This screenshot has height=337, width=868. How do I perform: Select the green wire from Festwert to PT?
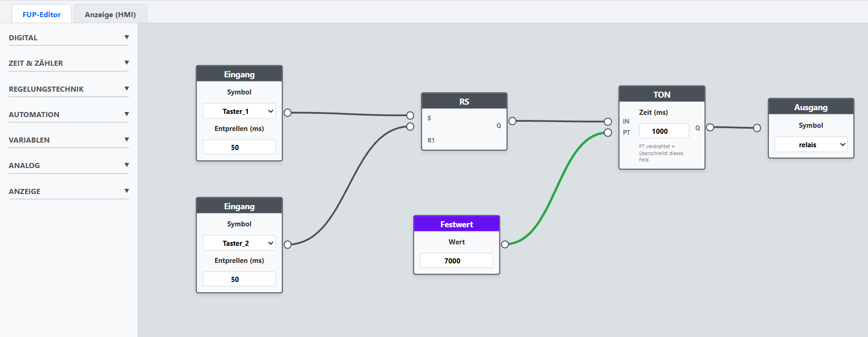(x=556, y=189)
